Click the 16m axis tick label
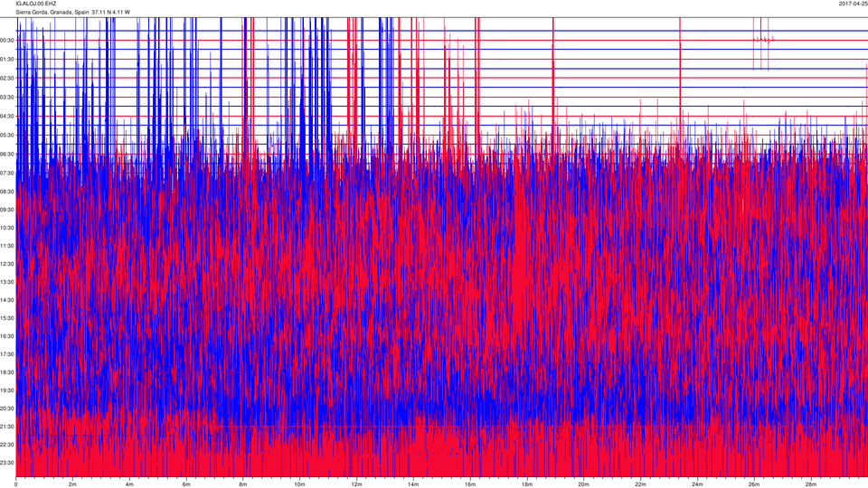The width and height of the screenshot is (868, 488). pos(470,484)
